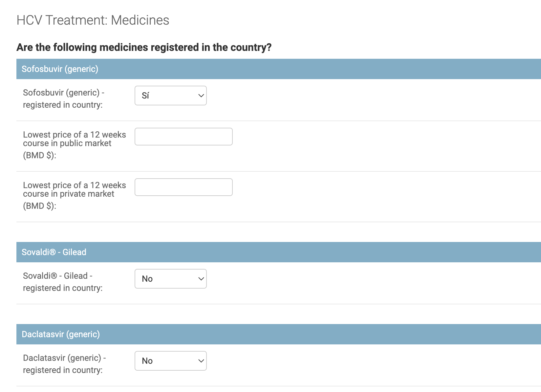The image size is (541, 392).
Task: Click the private market 12 weeks course label
Action: (x=75, y=195)
